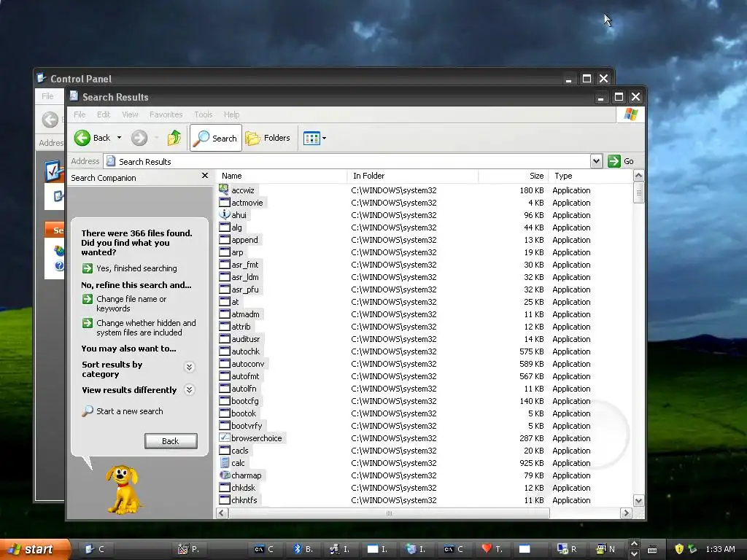747x560 pixels.
Task: Open the Help menu
Action: [x=231, y=114]
